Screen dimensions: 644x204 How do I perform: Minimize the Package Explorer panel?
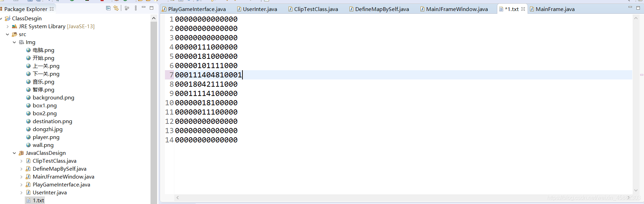[144, 8]
